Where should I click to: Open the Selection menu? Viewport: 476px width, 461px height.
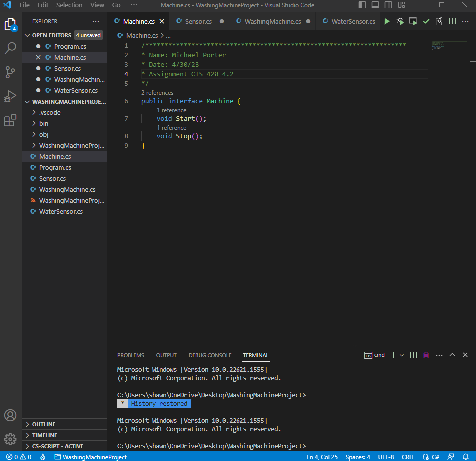coord(69,5)
